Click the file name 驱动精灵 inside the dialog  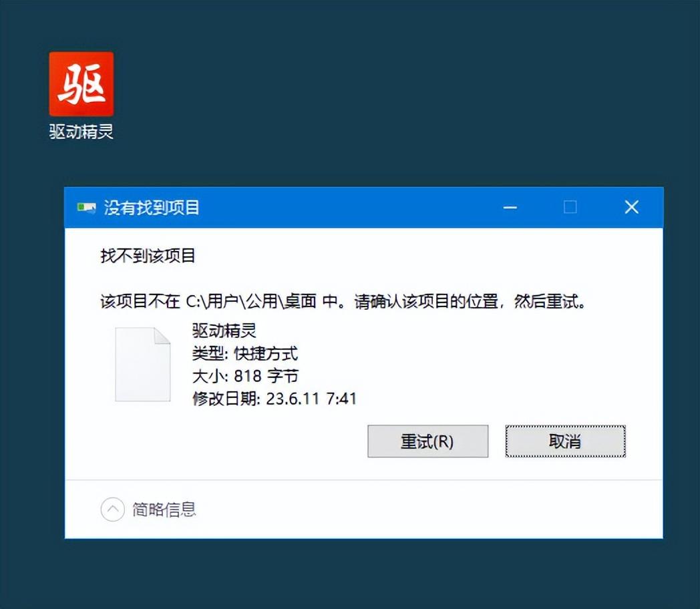tap(224, 331)
